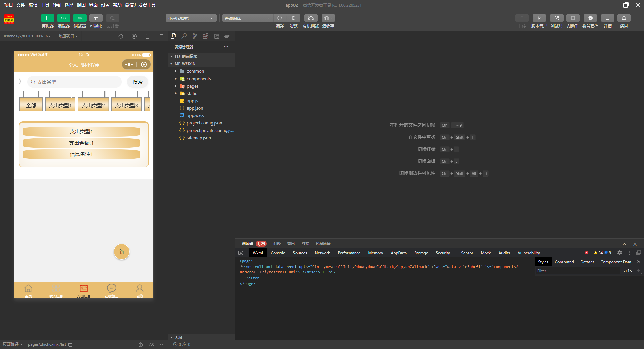Open the compile mode dropdown
Viewport: 644px width, 349px height.
pos(248,18)
